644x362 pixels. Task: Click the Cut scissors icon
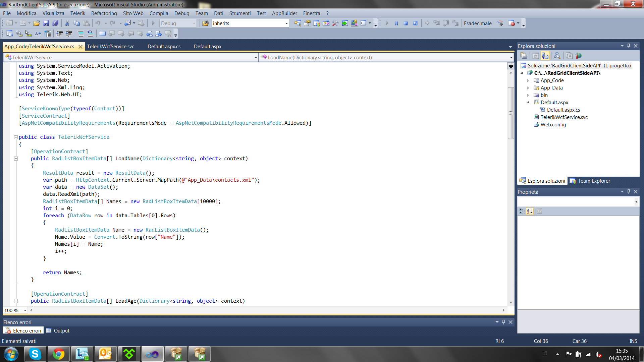[x=67, y=23]
